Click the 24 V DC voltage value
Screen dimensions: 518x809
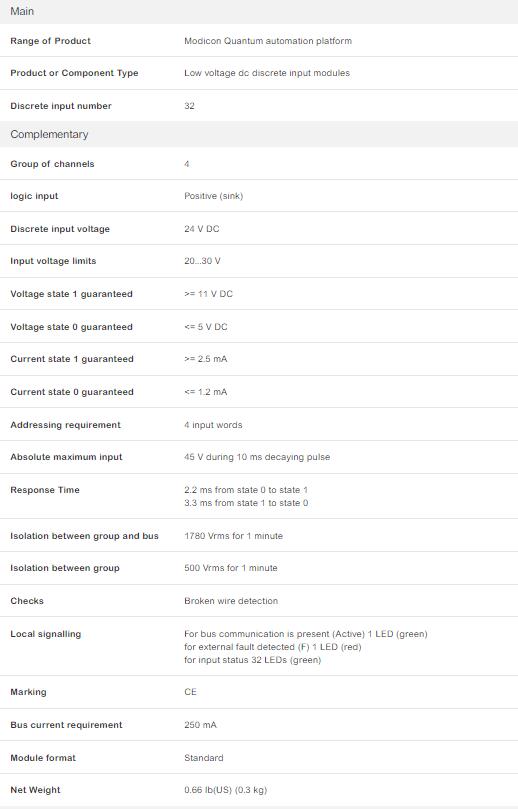[202, 229]
